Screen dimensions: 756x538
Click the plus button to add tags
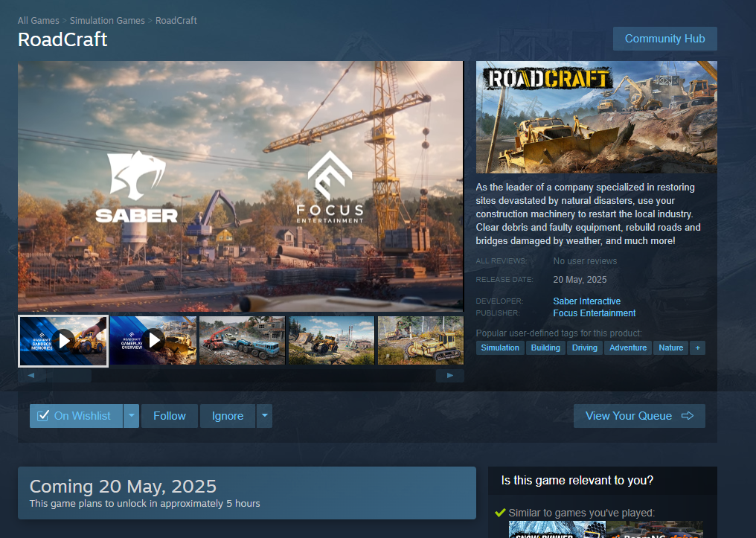pyautogui.click(x=698, y=348)
